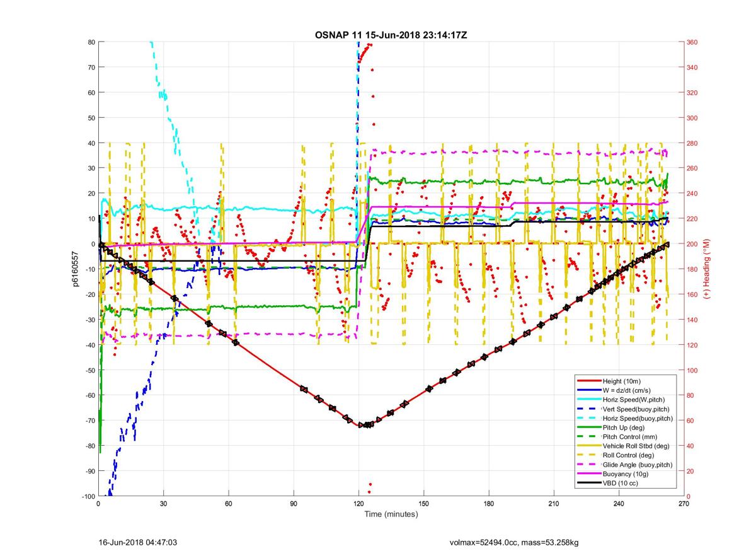Click the '(+) Heading (°M)' right axis label

706,269
